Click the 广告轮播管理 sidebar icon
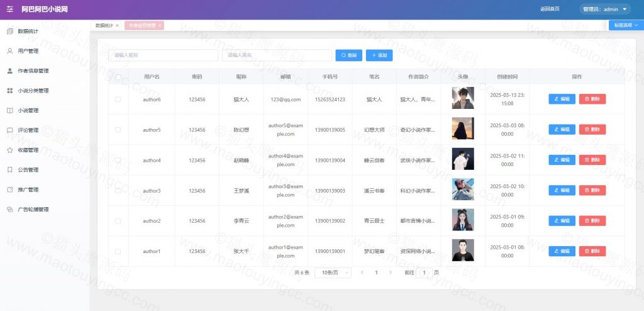This screenshot has height=311, width=644. pyautogui.click(x=10, y=210)
